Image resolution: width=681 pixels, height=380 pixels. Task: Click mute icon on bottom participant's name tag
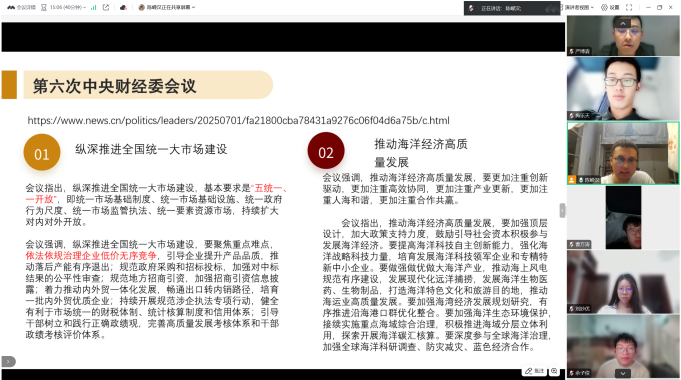(x=572, y=373)
